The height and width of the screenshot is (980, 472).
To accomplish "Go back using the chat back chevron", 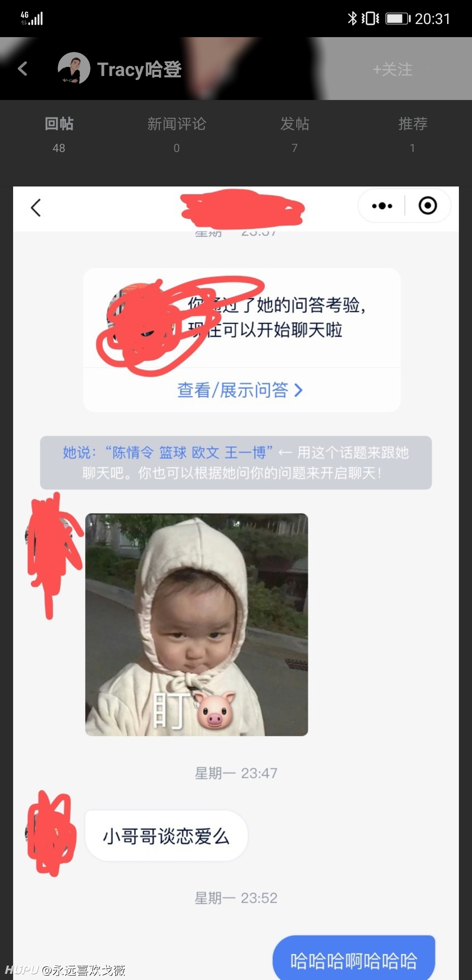I will coord(36,207).
